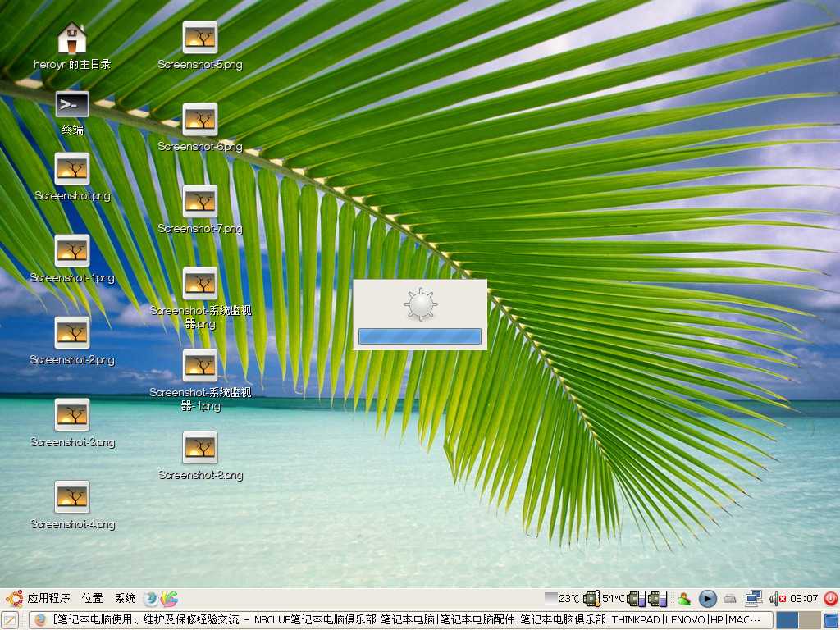Click the muted volume speaker icon
This screenshot has height=630, width=840.
(776, 599)
